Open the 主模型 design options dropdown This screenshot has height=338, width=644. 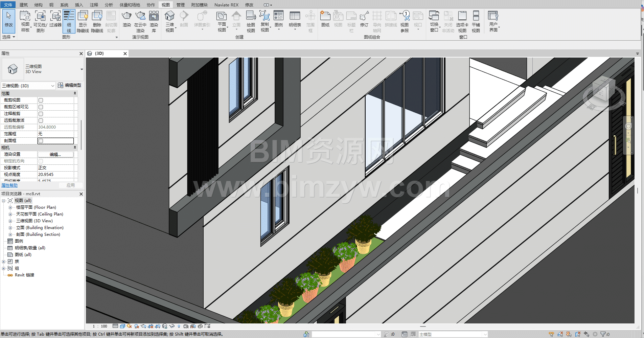(453, 334)
